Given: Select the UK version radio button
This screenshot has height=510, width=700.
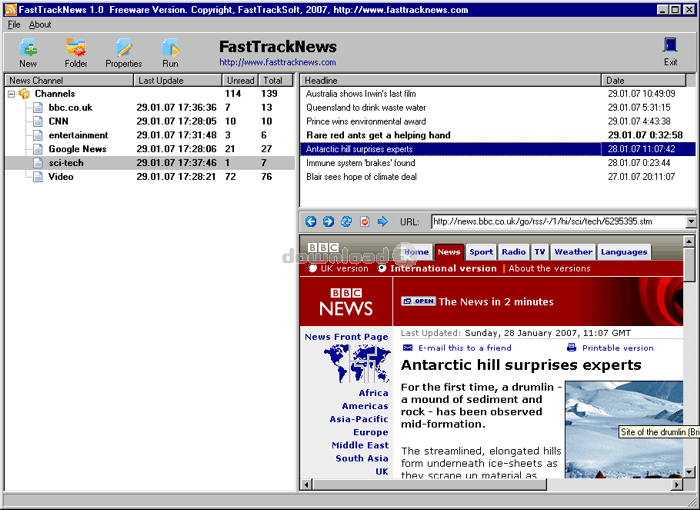Looking at the screenshot, I should tap(312, 268).
